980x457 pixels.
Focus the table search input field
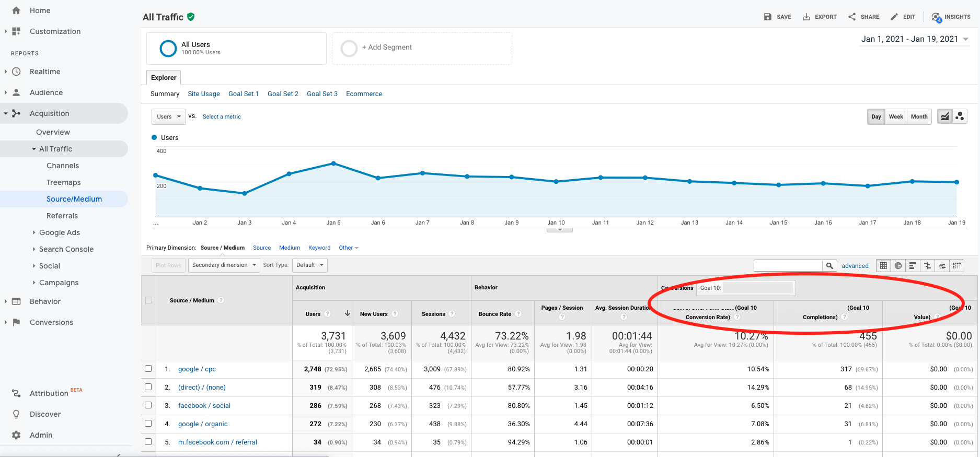pyautogui.click(x=788, y=266)
